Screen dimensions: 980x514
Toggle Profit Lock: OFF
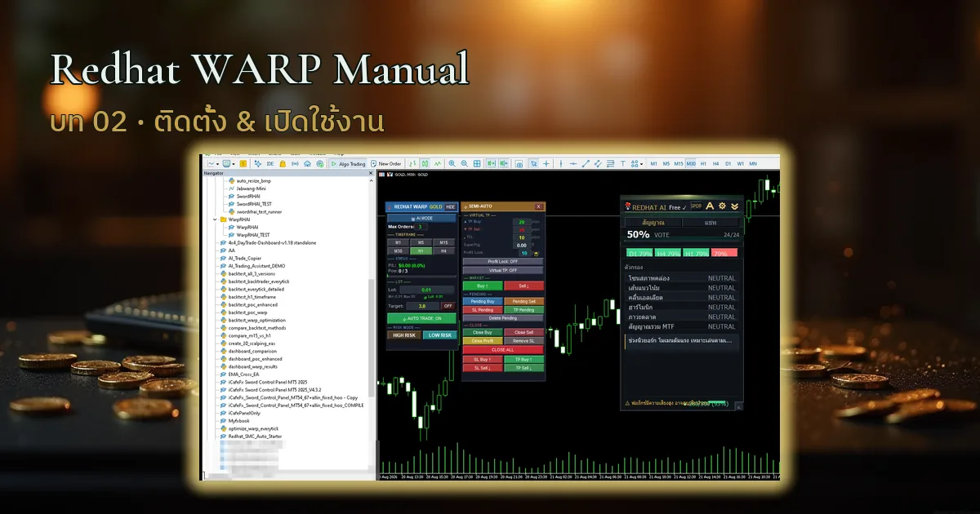click(503, 261)
